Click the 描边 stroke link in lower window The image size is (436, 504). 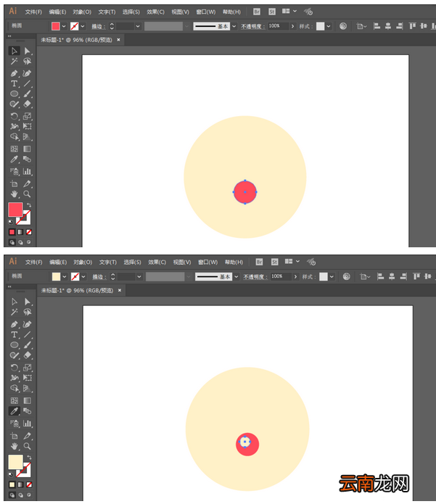coord(99,277)
